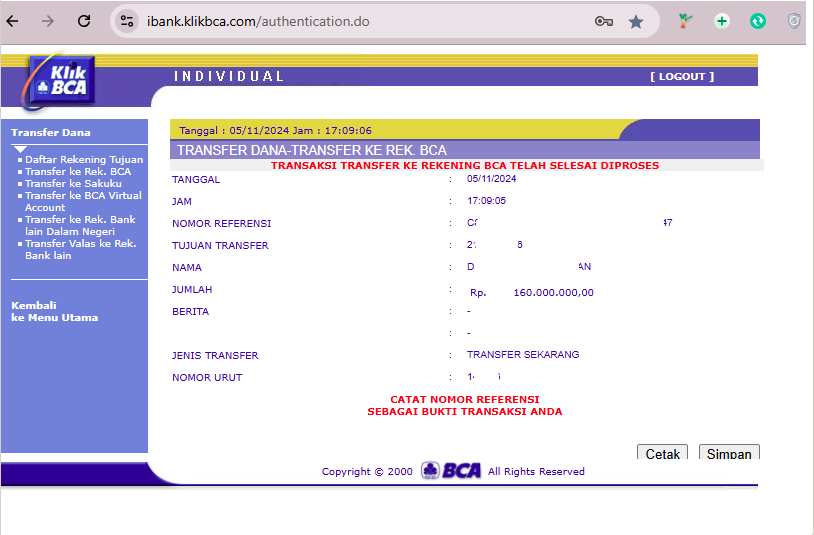Click the NAMA label

[x=187, y=268]
